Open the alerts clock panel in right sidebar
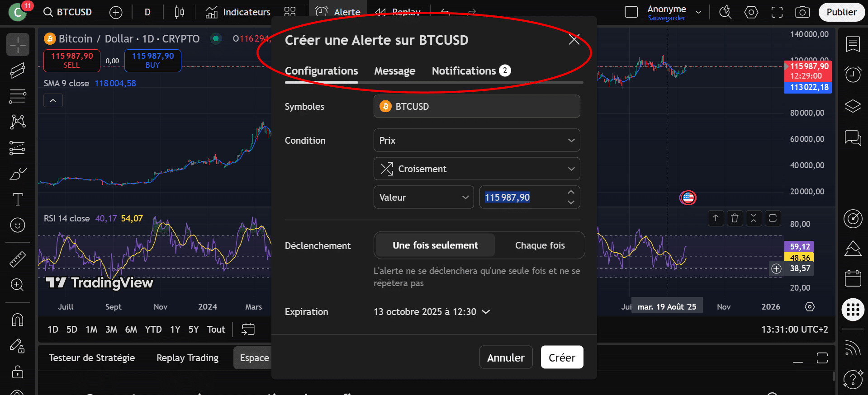 (x=853, y=74)
